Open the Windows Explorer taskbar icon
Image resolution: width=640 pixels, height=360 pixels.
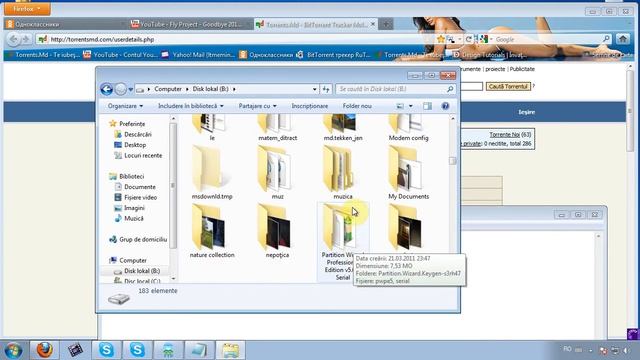[230, 350]
